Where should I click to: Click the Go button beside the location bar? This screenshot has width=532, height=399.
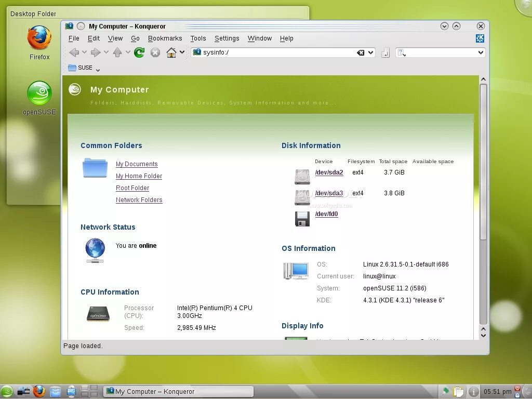tap(385, 52)
